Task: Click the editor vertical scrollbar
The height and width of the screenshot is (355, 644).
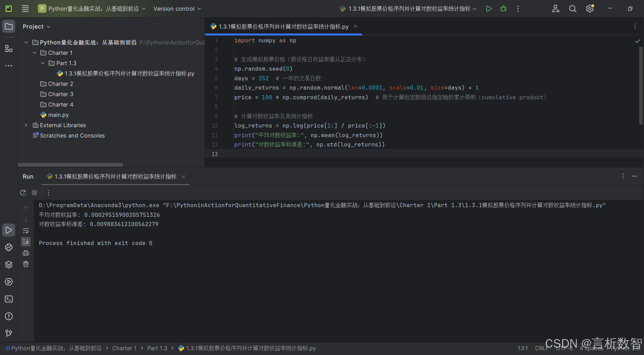Action: (x=641, y=85)
